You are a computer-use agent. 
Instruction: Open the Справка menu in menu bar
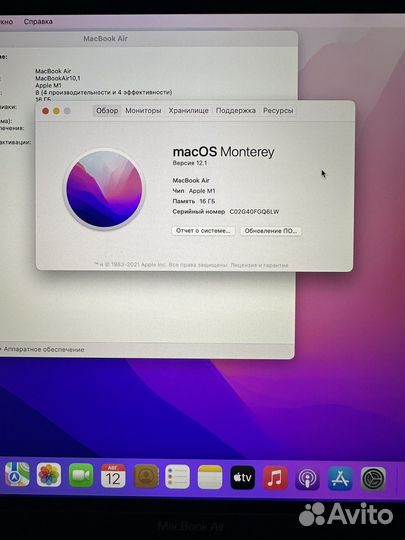38,21
